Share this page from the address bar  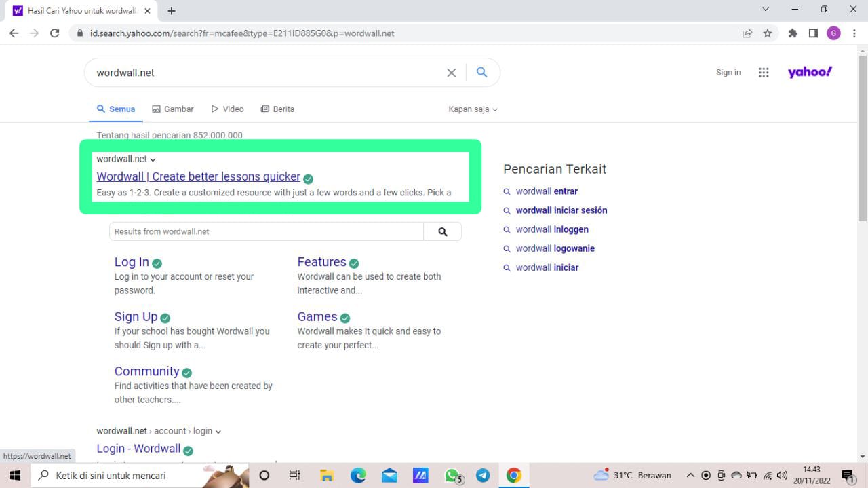pyautogui.click(x=747, y=33)
